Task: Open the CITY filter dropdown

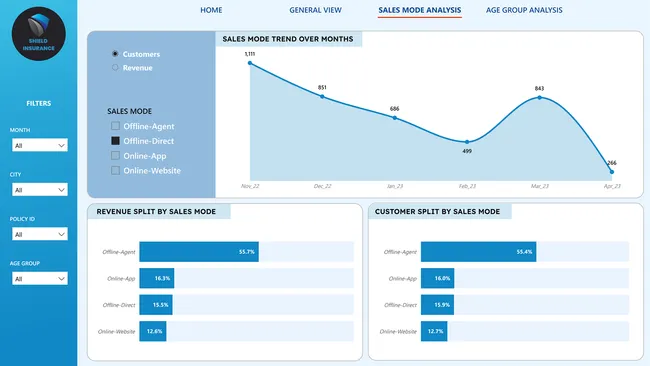Action: point(40,190)
